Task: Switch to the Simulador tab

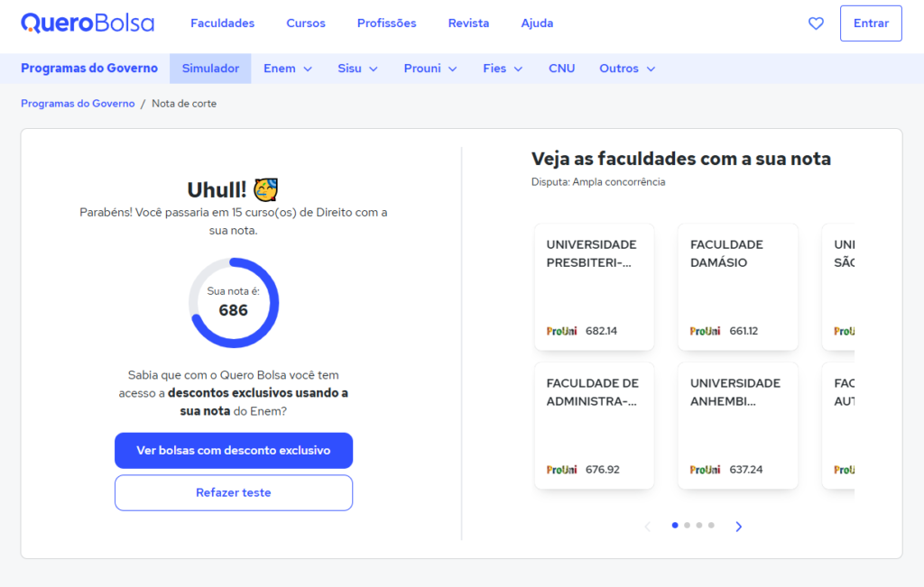Action: pyautogui.click(x=210, y=68)
